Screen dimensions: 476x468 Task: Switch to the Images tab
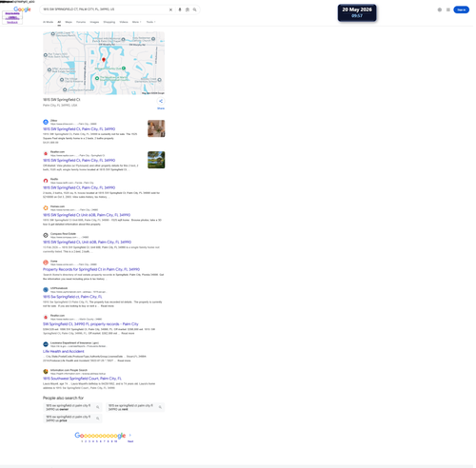[x=94, y=22]
